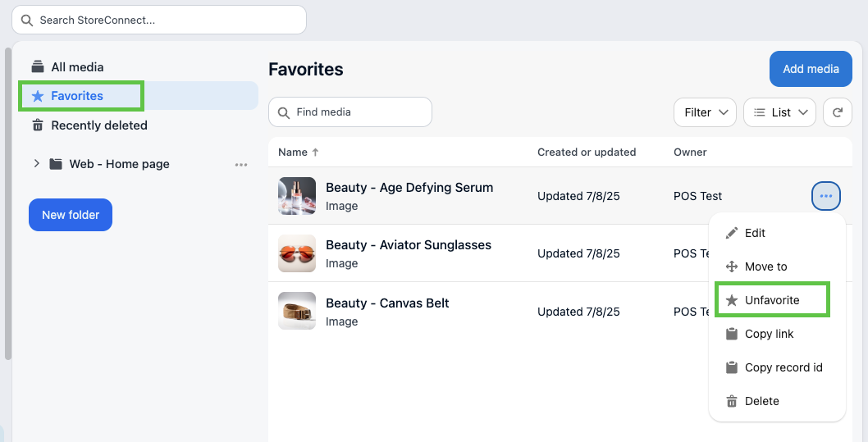Click Copy link in the context menu

[x=769, y=334]
